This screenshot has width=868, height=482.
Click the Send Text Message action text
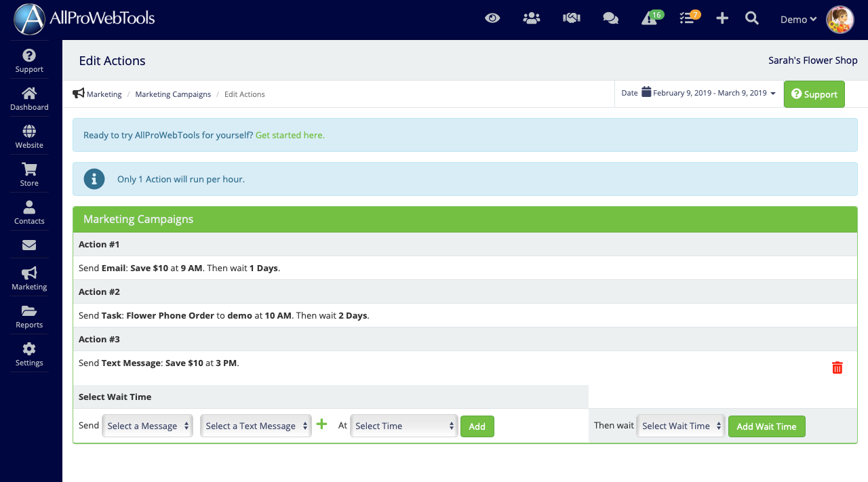tap(159, 363)
